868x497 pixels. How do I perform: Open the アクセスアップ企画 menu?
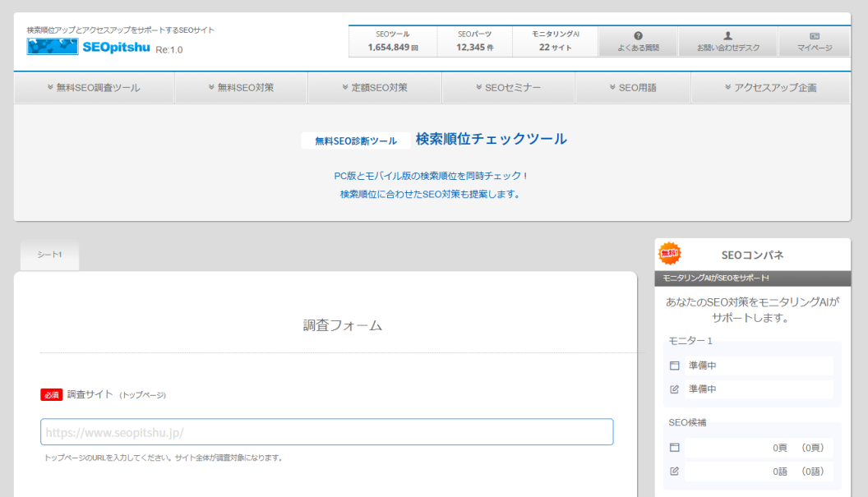(770, 88)
